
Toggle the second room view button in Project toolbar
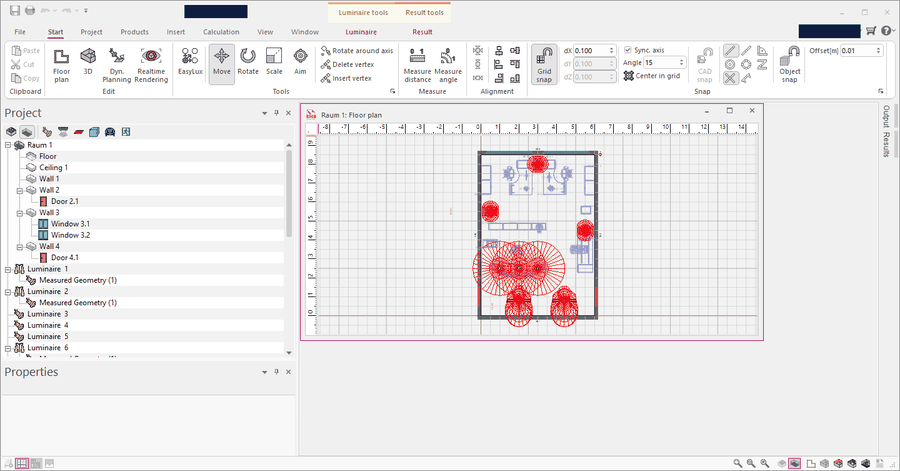coord(26,132)
